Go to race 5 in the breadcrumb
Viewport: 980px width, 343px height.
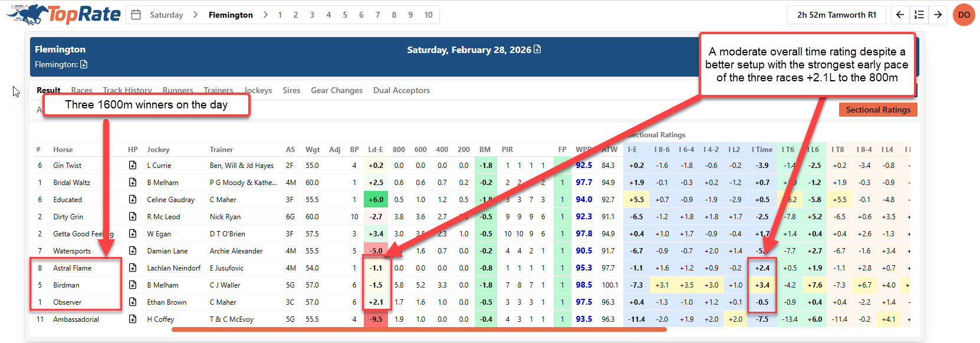(345, 15)
